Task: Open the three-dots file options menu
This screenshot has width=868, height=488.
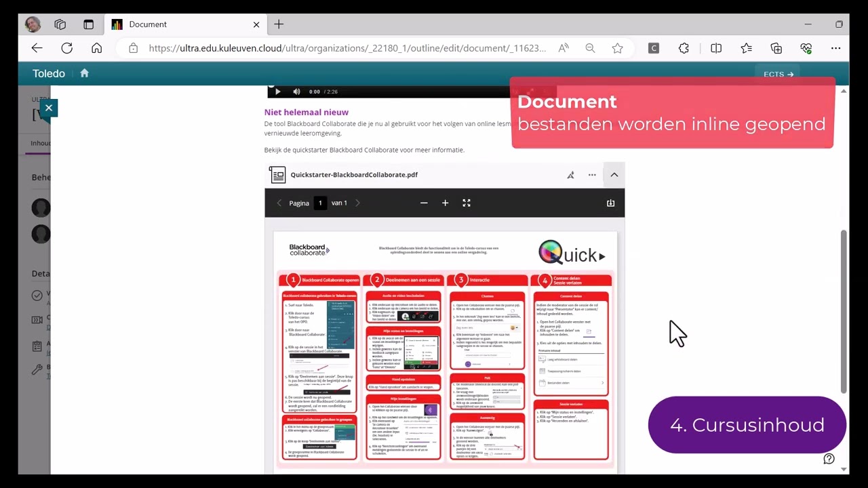Action: [592, 175]
